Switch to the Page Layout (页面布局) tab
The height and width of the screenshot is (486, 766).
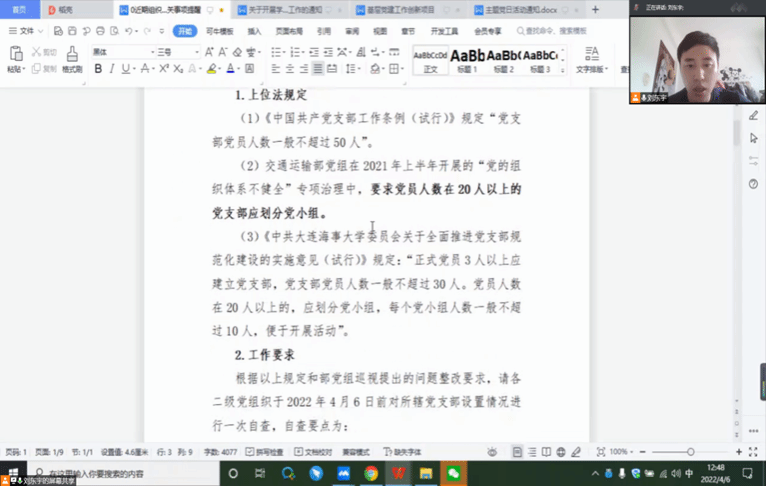pos(289,31)
